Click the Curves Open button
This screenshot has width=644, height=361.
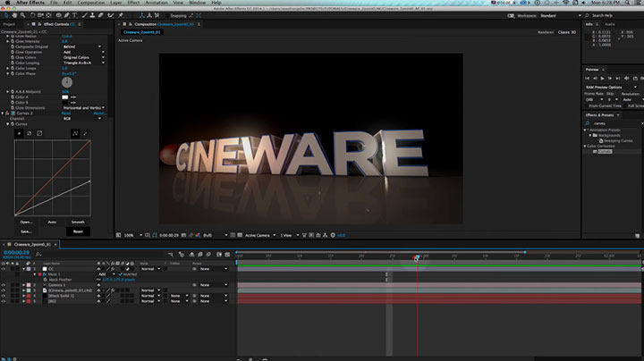[x=26, y=222]
